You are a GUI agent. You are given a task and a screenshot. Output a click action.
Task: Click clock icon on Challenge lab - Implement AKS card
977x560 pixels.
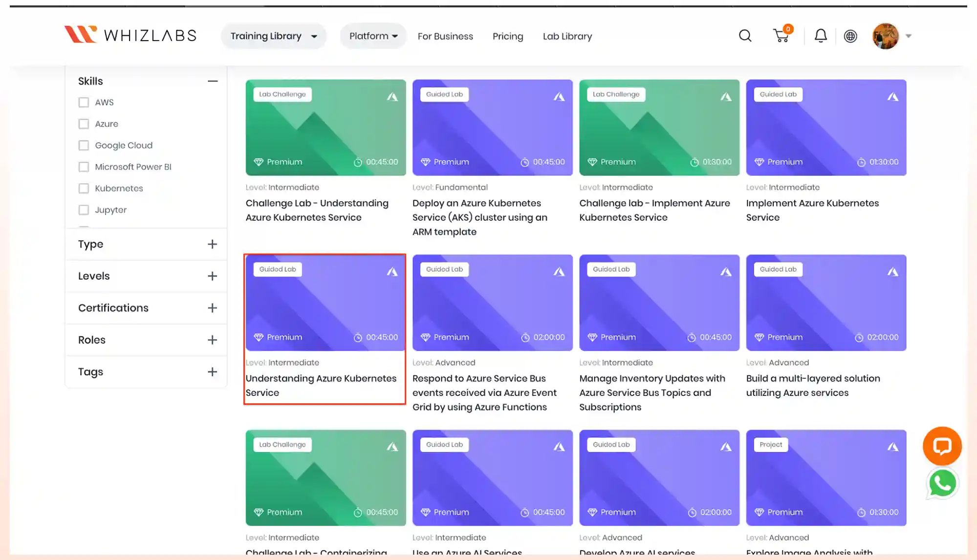(x=695, y=162)
